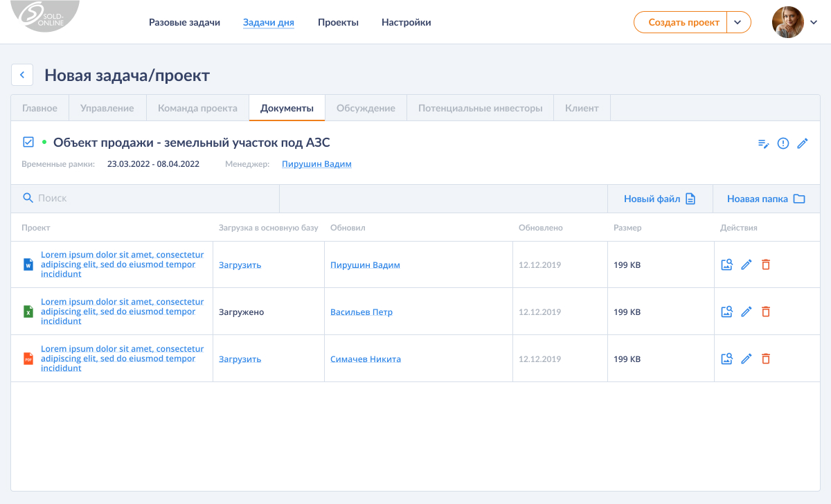Click the Новый файл button

[659, 199]
